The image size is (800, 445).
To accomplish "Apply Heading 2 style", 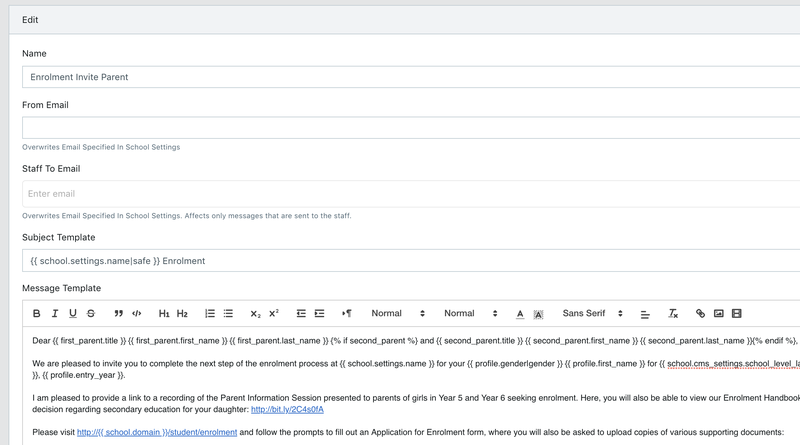I will (182, 313).
